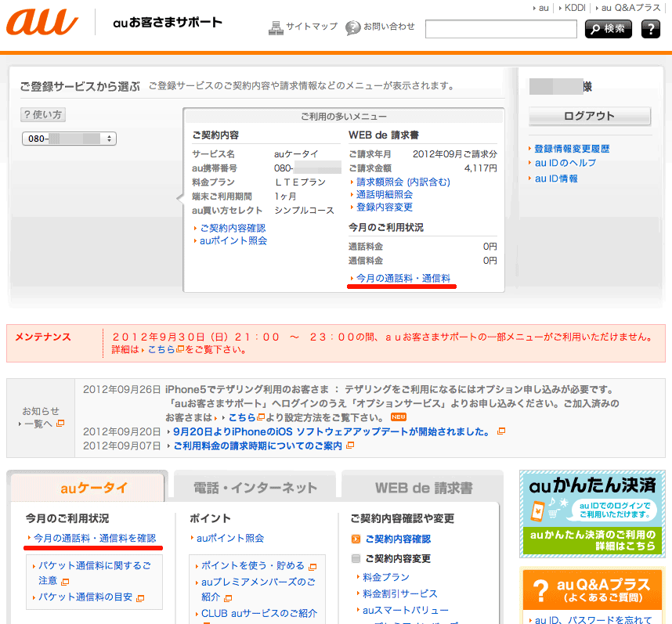Open パケット通信料に関するご注意 link

[94, 573]
